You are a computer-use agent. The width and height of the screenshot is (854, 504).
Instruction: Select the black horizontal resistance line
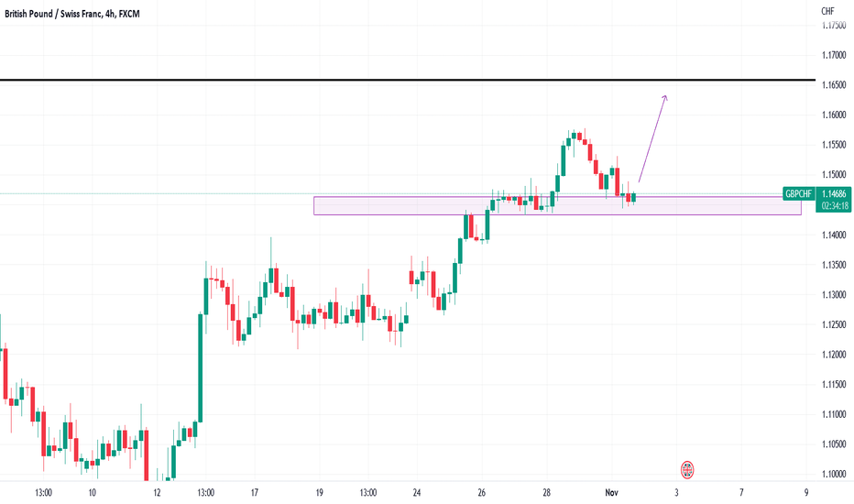pyautogui.click(x=408, y=81)
